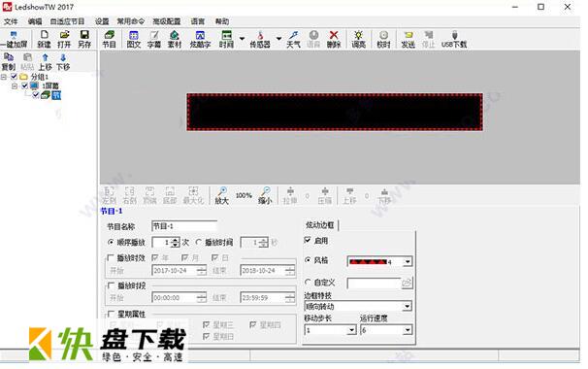Enable 星期属性 weekday checkbox
The height and width of the screenshot is (369, 588).
point(111,314)
